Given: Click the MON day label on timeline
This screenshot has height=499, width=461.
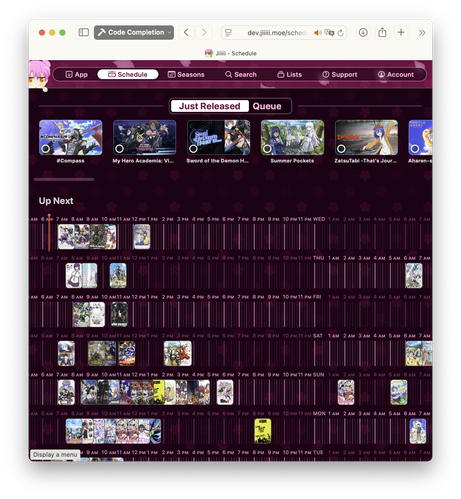Looking at the screenshot, I should click(319, 413).
